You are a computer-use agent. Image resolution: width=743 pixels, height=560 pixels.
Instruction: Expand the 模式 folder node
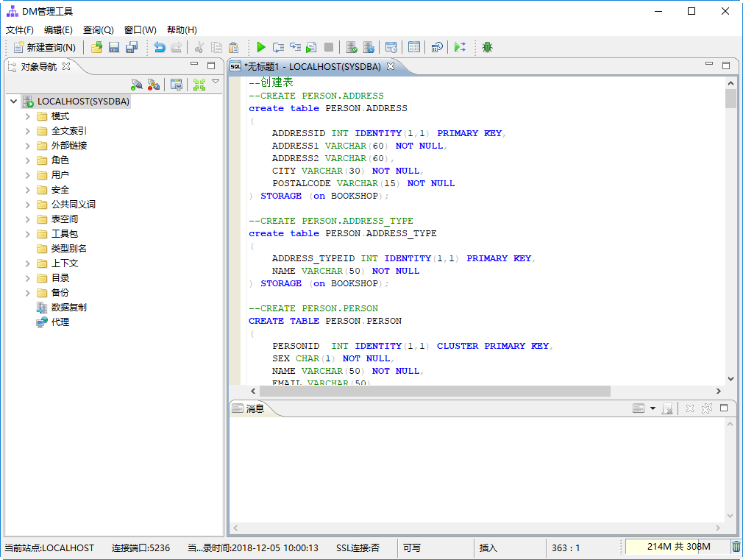(27, 116)
